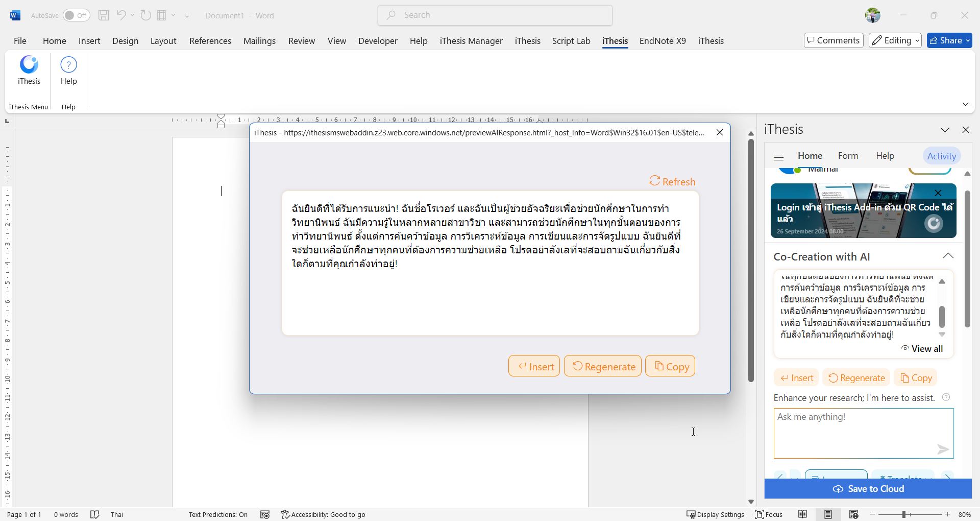Click the Comments button
This screenshot has width=980, height=521.
[x=834, y=40]
